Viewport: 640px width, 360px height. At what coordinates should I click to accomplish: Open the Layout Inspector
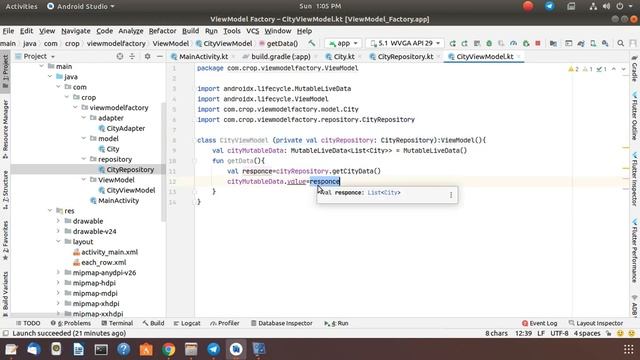(x=596, y=323)
